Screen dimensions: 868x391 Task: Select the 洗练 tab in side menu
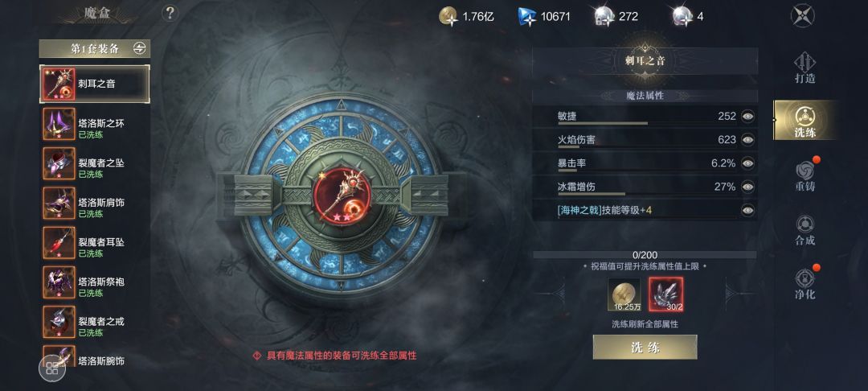(x=805, y=120)
